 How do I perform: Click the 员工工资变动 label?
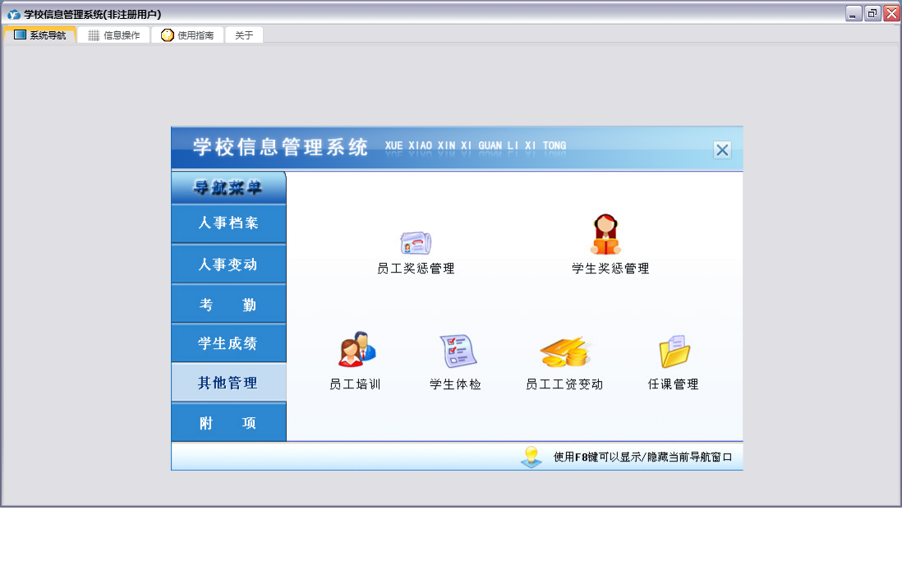(x=564, y=384)
